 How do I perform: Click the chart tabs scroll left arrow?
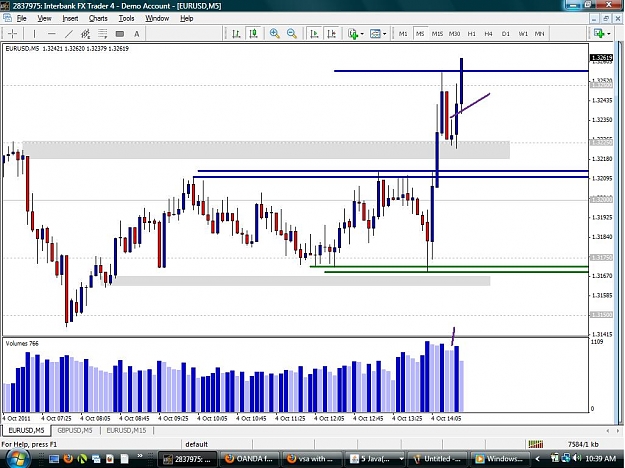(x=608, y=431)
